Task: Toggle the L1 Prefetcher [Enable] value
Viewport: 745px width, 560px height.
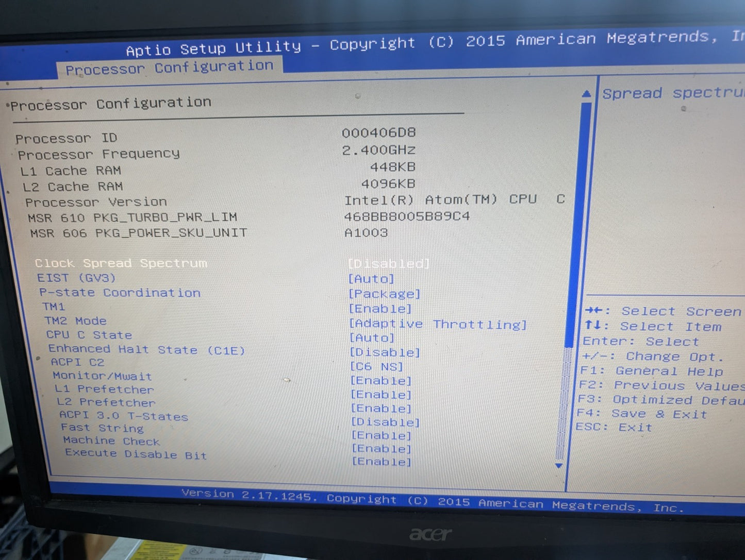Action: (x=382, y=395)
